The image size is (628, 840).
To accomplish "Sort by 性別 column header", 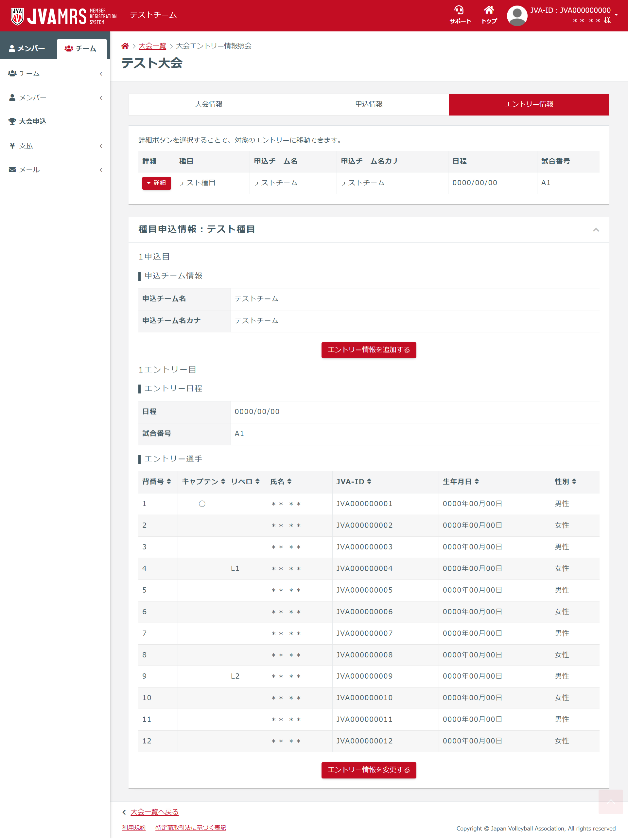I will 574,481.
